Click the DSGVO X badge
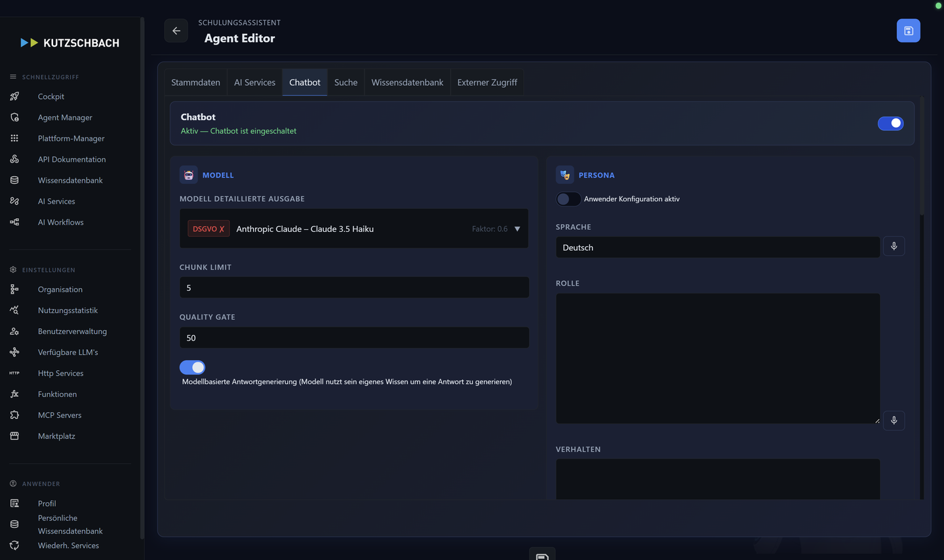Screen dimensions: 944x560 [208, 229]
